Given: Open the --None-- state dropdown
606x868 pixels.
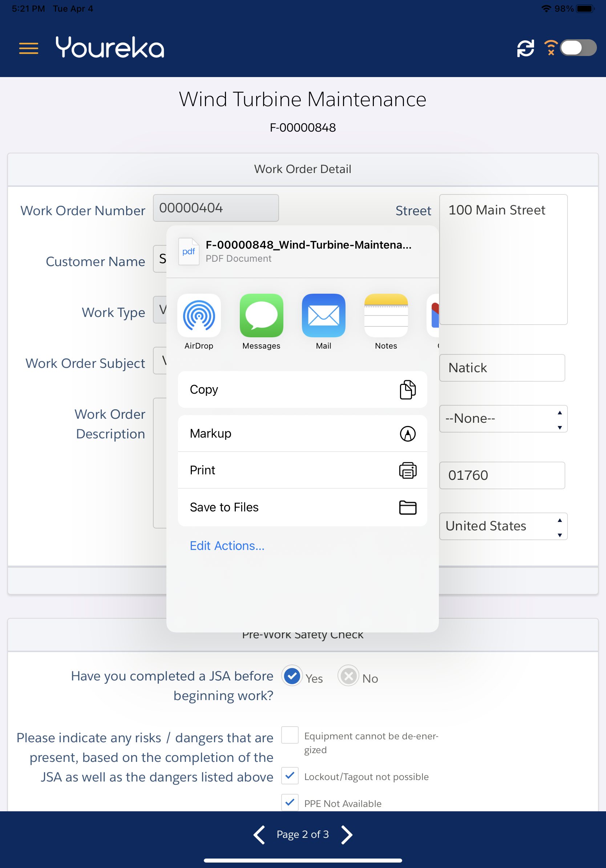Looking at the screenshot, I should click(503, 418).
